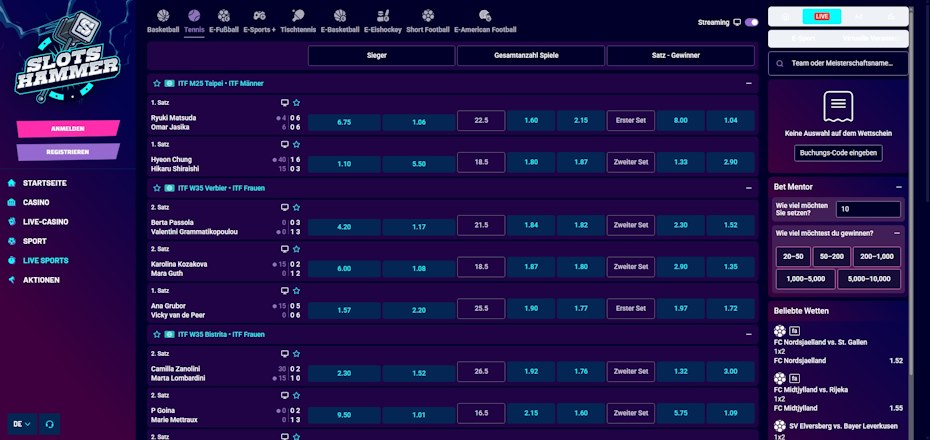
Task: Favorite the Karolina Kozakova match star
Action: click(297, 249)
